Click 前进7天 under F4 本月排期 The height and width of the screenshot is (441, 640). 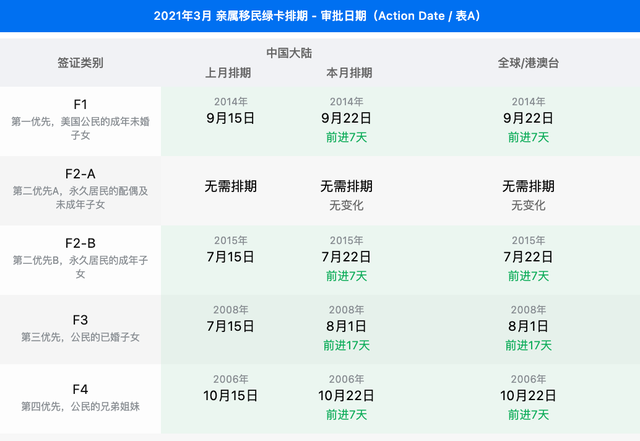click(346, 415)
